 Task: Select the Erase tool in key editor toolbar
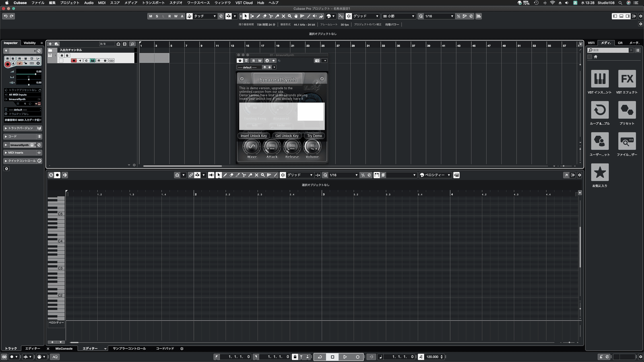point(231,175)
